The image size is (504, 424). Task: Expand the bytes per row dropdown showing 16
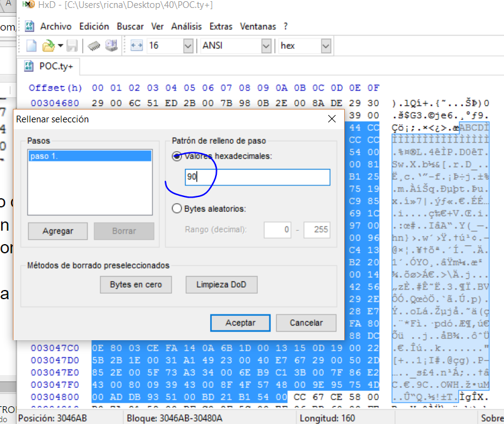point(187,46)
